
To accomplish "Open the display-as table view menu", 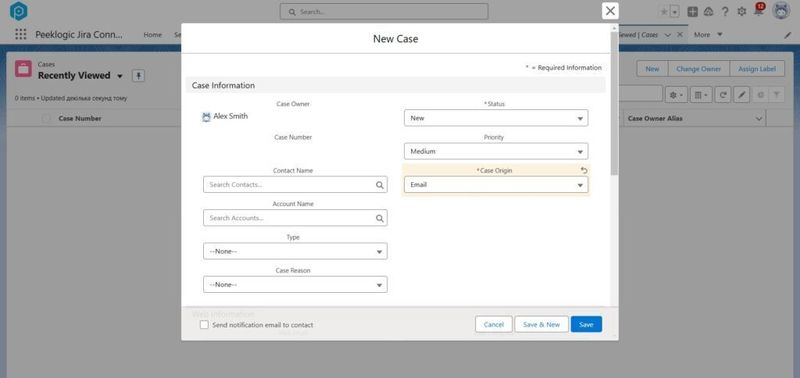I will click(x=701, y=94).
